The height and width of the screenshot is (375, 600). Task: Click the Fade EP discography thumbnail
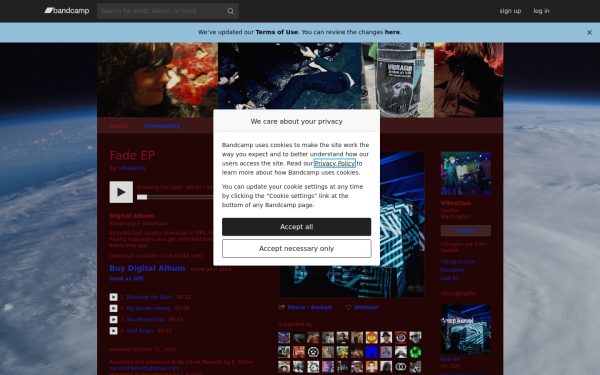466,329
